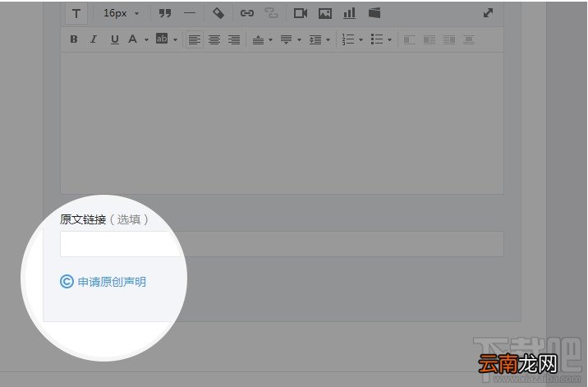Click the copyright © icon beside 申请原创声明
Viewport: 588px width, 387px height.
point(67,282)
